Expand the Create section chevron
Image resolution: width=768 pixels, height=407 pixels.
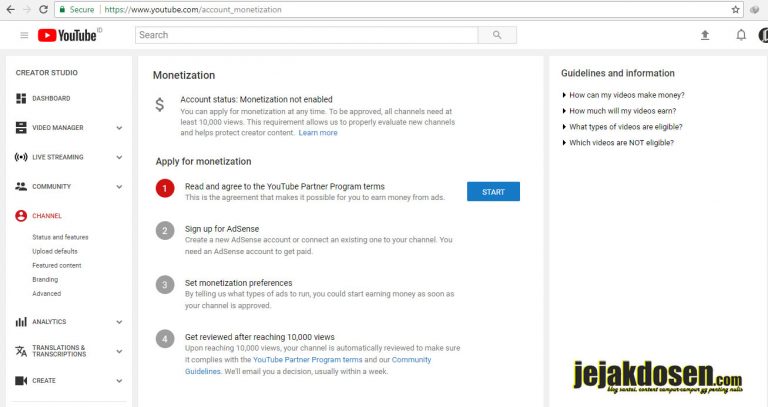pos(119,381)
